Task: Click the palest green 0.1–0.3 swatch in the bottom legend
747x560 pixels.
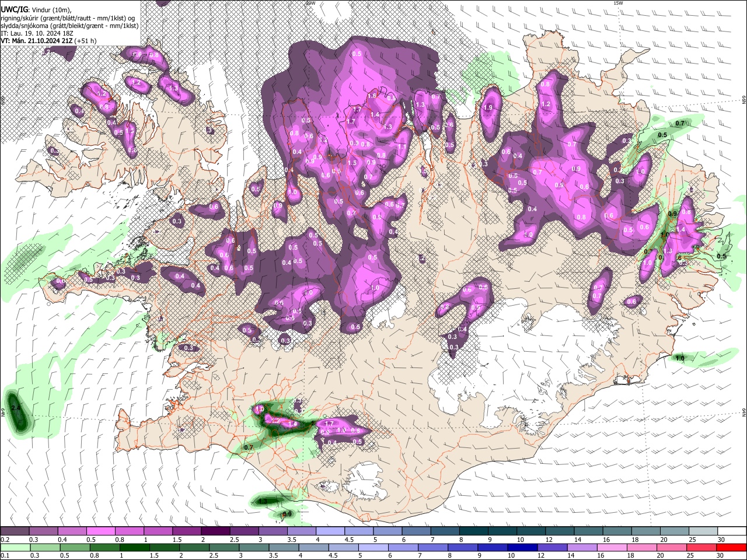Action: pyautogui.click(x=15, y=548)
